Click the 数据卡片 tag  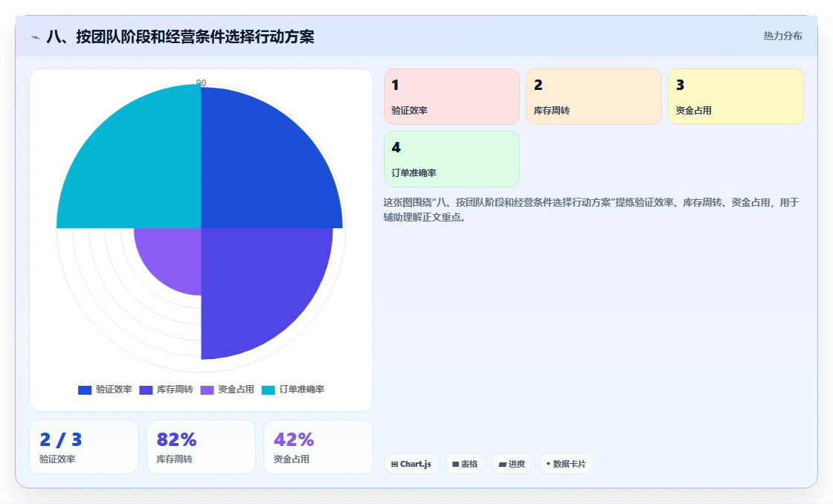point(566,464)
